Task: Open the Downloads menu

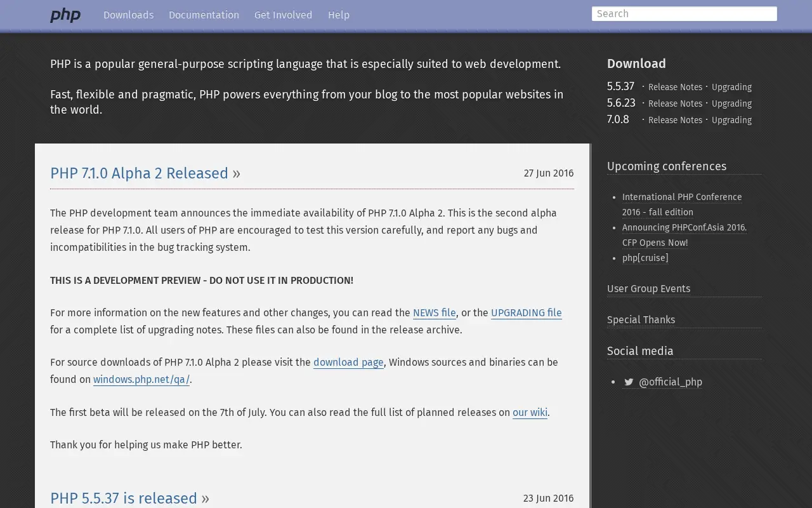Action: tap(128, 15)
